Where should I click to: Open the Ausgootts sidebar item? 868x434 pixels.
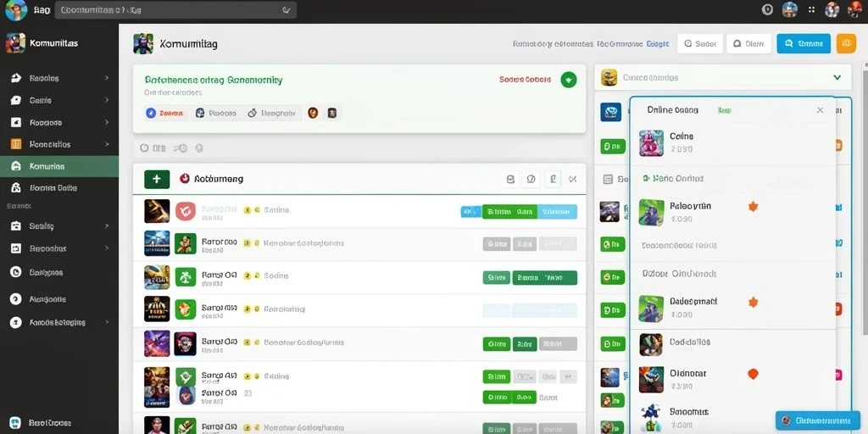pyautogui.click(x=59, y=299)
